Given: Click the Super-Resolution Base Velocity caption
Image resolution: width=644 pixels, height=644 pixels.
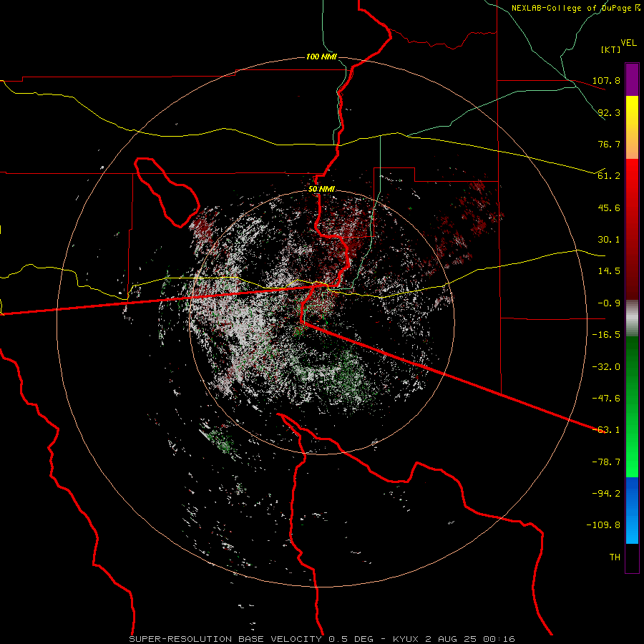Looking at the screenshot, I should tap(321, 639).
